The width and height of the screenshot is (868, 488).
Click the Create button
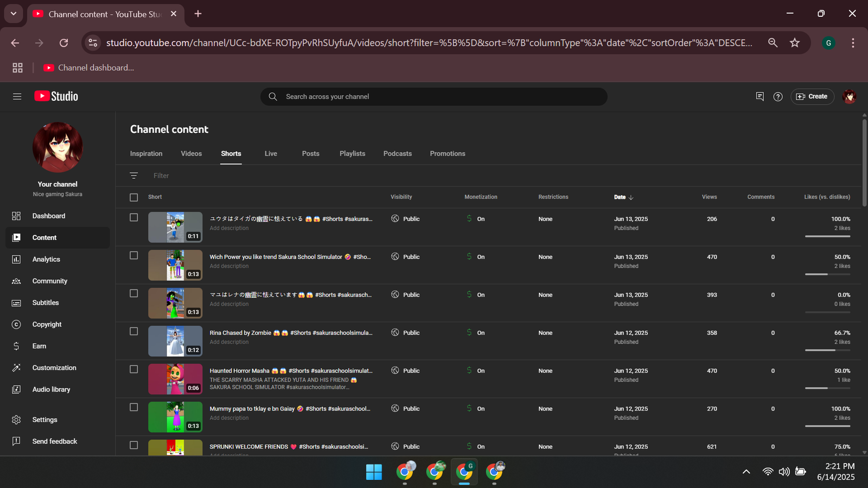pyautogui.click(x=812, y=97)
